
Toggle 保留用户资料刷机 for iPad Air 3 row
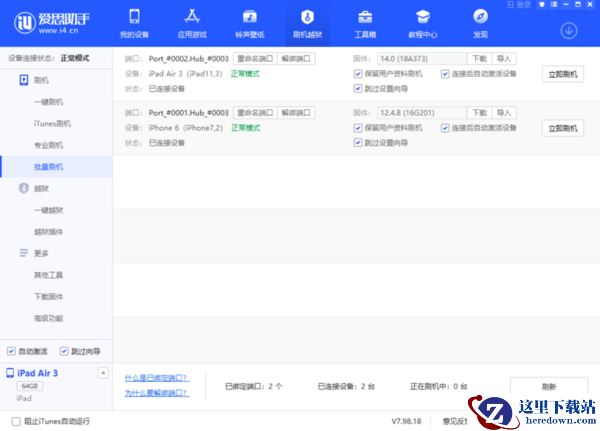tap(358, 73)
